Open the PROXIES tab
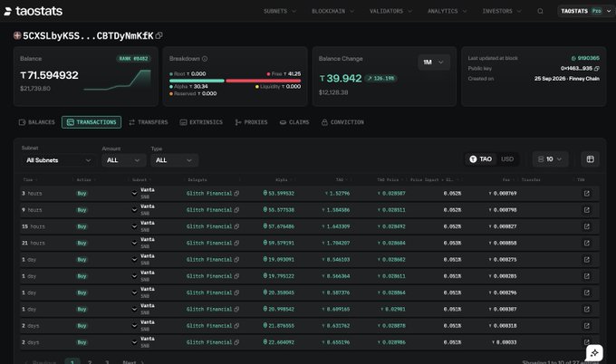 (x=251, y=122)
